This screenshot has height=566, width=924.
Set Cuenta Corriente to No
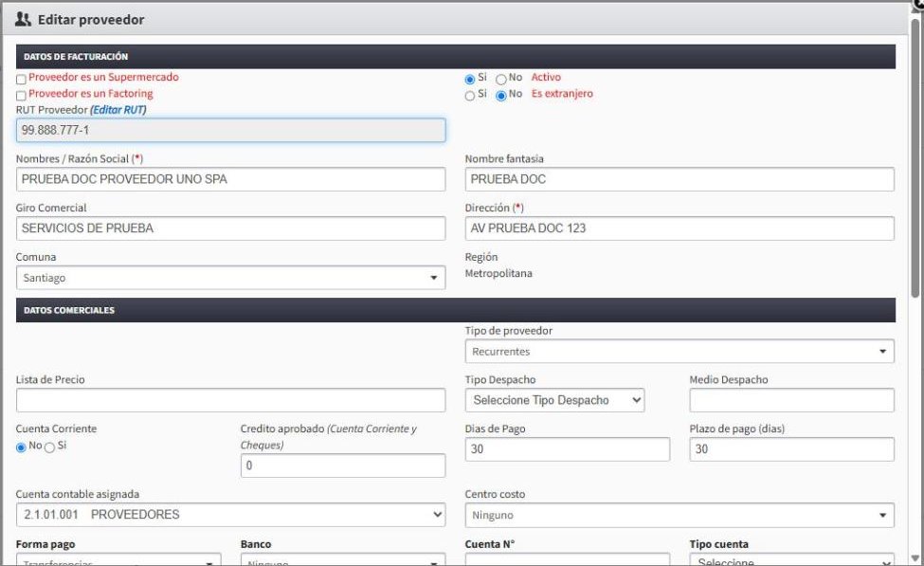coord(21,447)
